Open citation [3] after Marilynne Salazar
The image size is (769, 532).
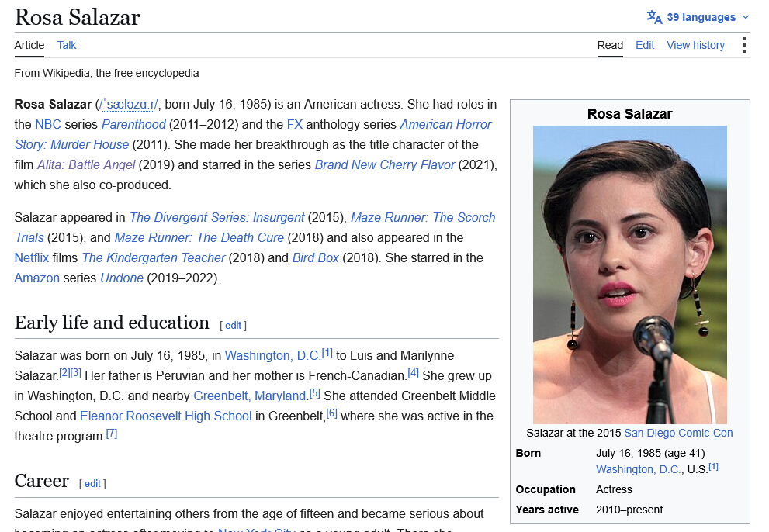[75, 373]
